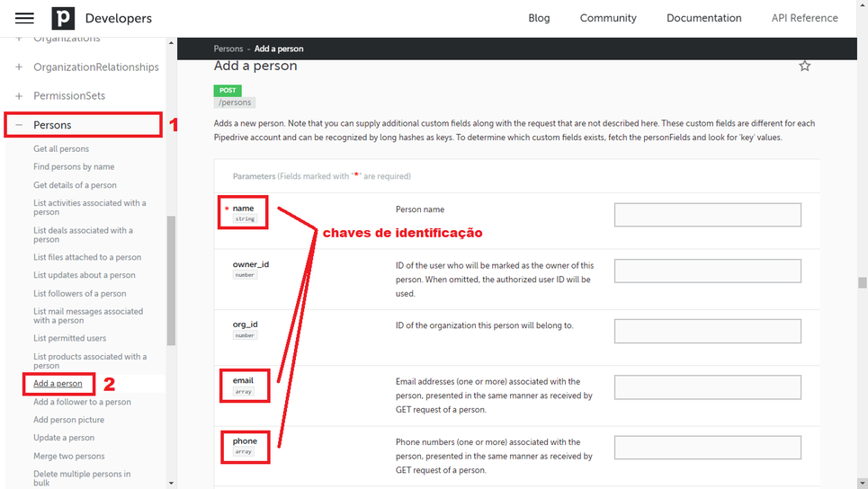The image size is (868, 489).
Task: Click the owner_id parameter label
Action: [x=251, y=264]
